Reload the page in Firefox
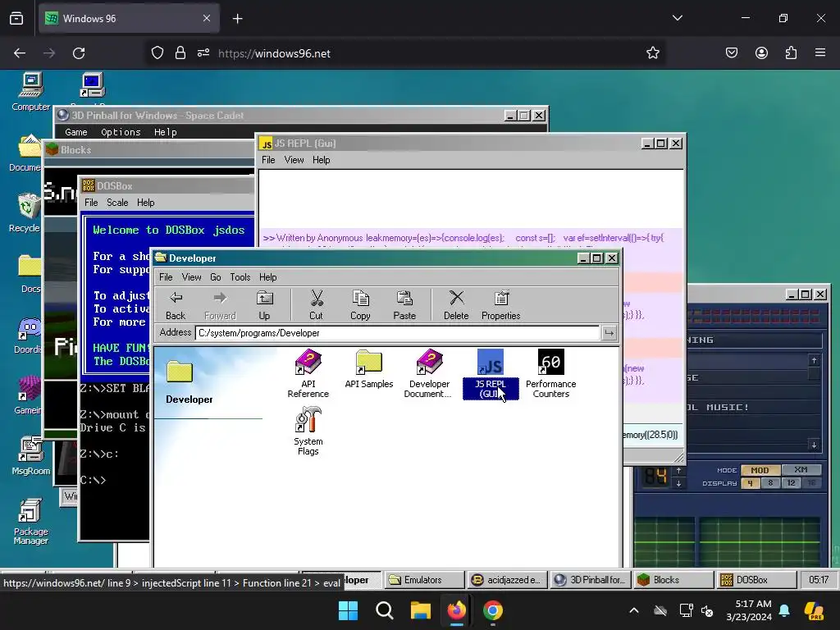Image resolution: width=840 pixels, height=630 pixels. point(79,53)
